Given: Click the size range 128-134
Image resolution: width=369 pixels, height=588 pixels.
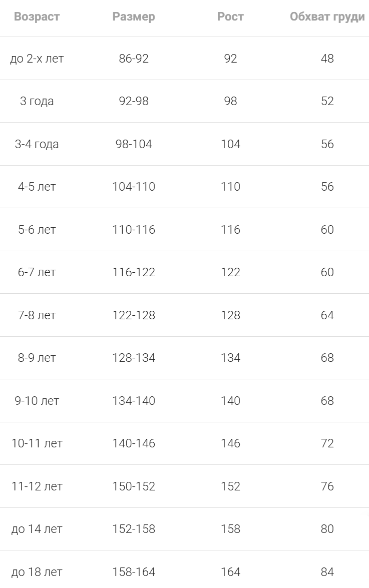Looking at the screenshot, I should pyautogui.click(x=134, y=358).
